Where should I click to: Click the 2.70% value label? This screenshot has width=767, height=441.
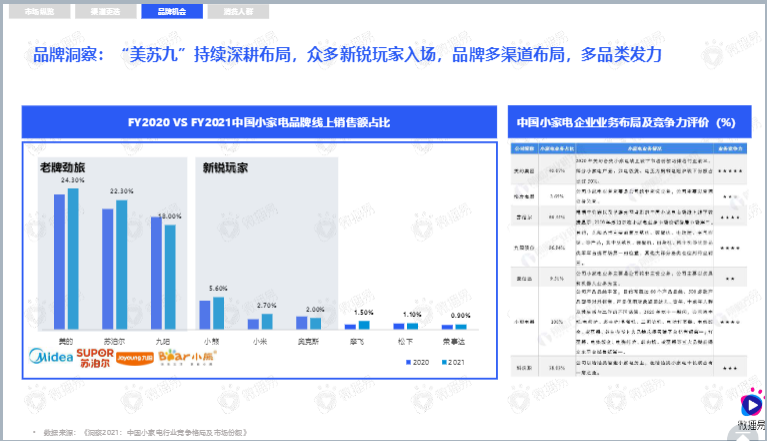267,305
